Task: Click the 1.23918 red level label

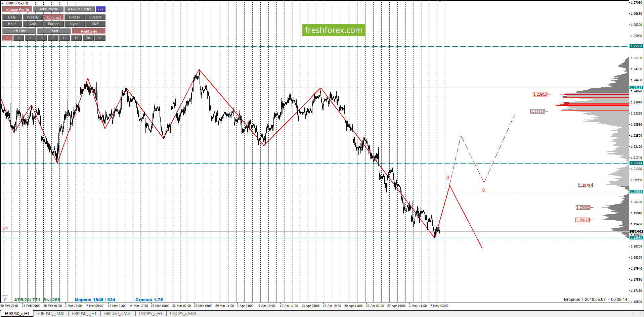Action: [540, 94]
